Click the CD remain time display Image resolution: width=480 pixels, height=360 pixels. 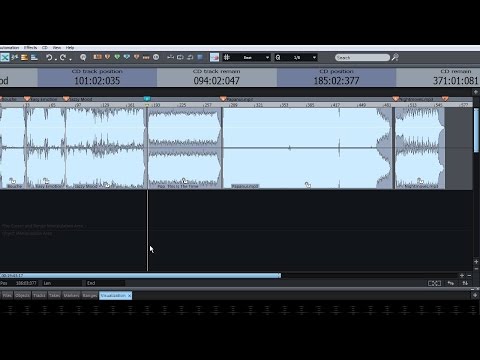pos(455,81)
